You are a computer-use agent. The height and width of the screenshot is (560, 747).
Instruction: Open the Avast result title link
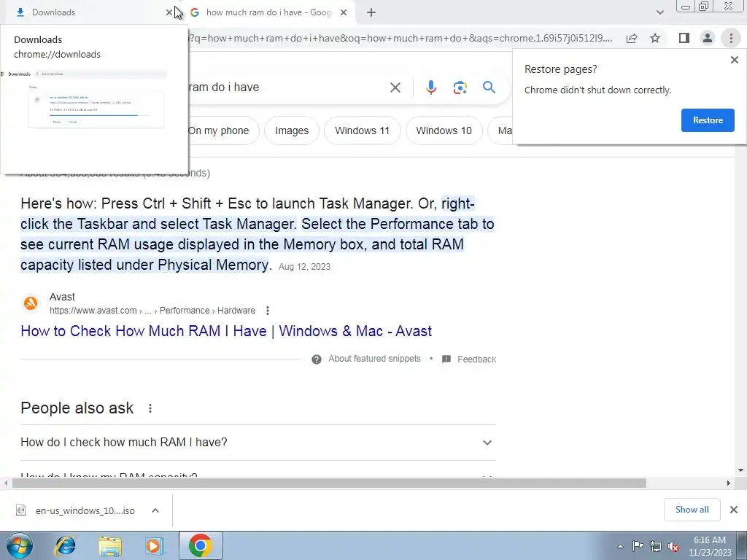(x=226, y=331)
